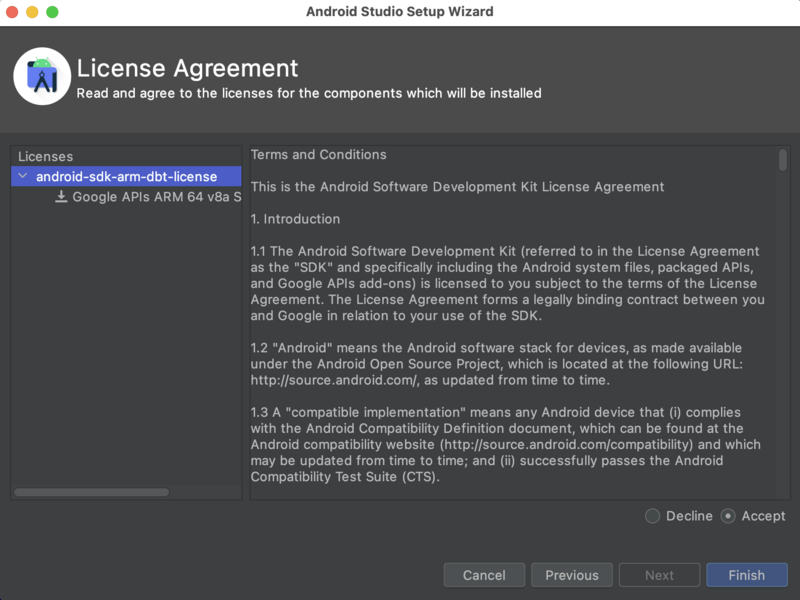The height and width of the screenshot is (600, 800).
Task: Click 'Compatibility Test Suite (CTS).' text
Action: 345,477
